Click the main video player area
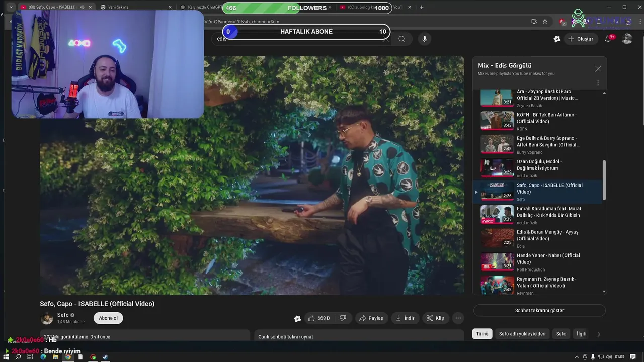This screenshot has width=644, height=362. pyautogui.click(x=252, y=175)
